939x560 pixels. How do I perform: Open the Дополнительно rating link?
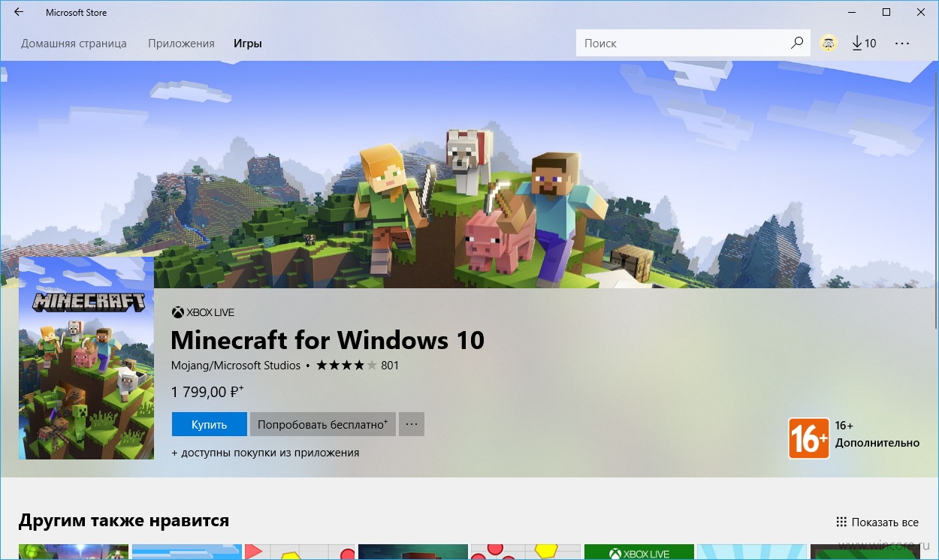coord(877,443)
